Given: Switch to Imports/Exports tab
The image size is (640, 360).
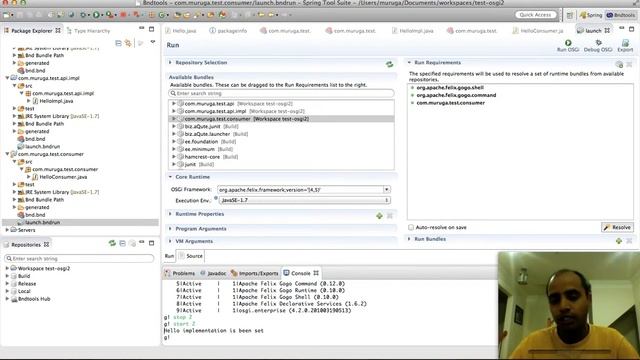Looking at the screenshot, I should click(254, 273).
